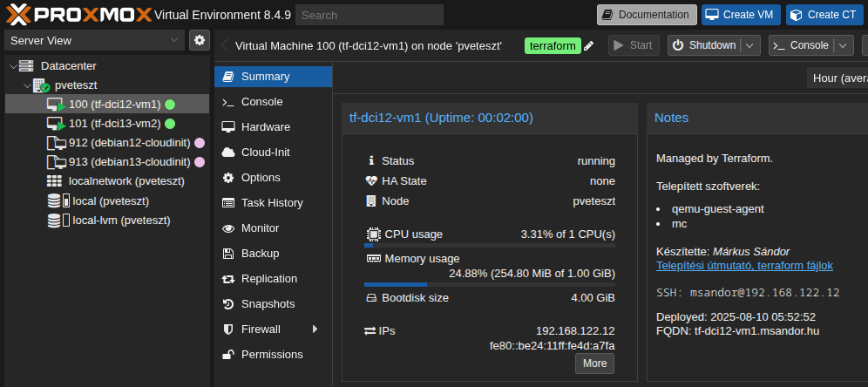Open the Replication tab
The height and width of the screenshot is (387, 868).
274,279
